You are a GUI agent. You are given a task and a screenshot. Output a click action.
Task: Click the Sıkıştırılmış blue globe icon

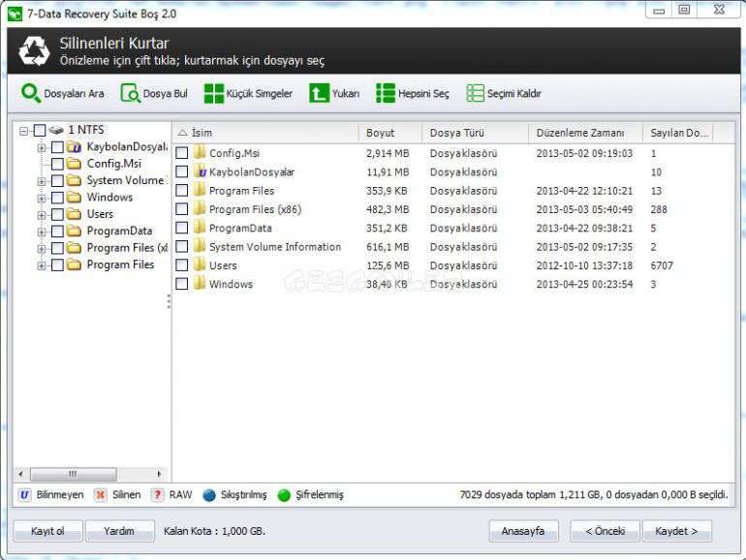pyautogui.click(x=209, y=495)
